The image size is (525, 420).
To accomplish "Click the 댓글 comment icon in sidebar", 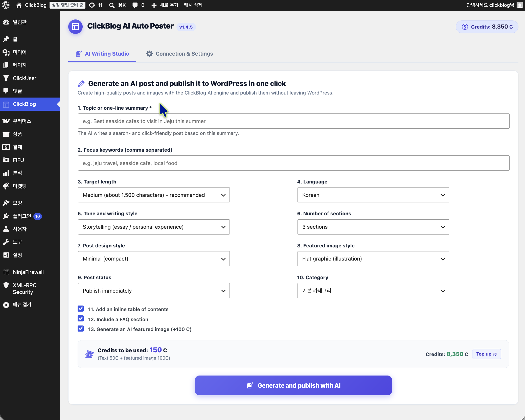I will click(x=6, y=91).
